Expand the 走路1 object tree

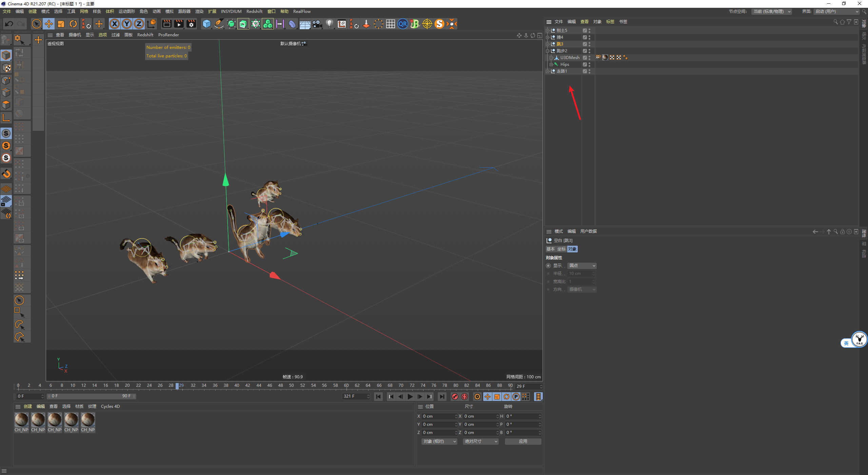tap(547, 71)
